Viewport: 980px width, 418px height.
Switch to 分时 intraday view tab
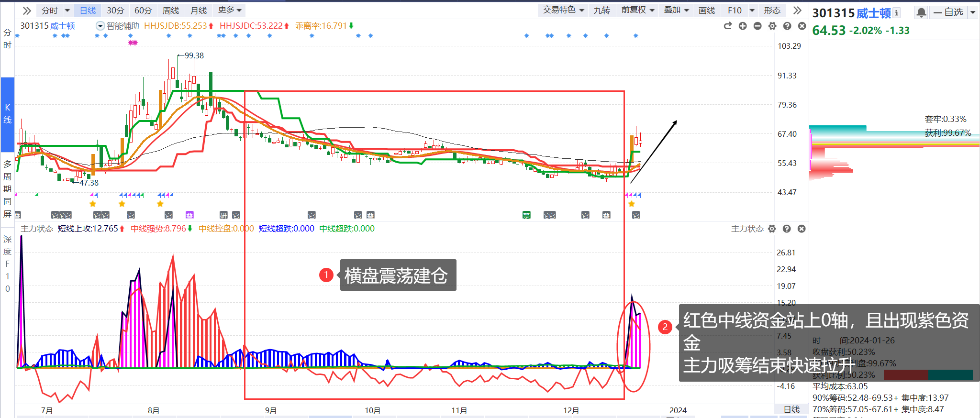coord(49,11)
